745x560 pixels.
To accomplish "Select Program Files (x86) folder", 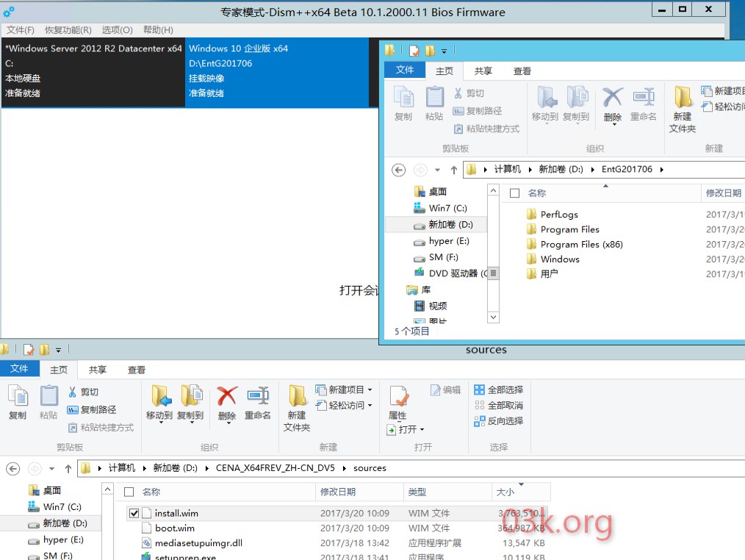I will click(x=575, y=244).
